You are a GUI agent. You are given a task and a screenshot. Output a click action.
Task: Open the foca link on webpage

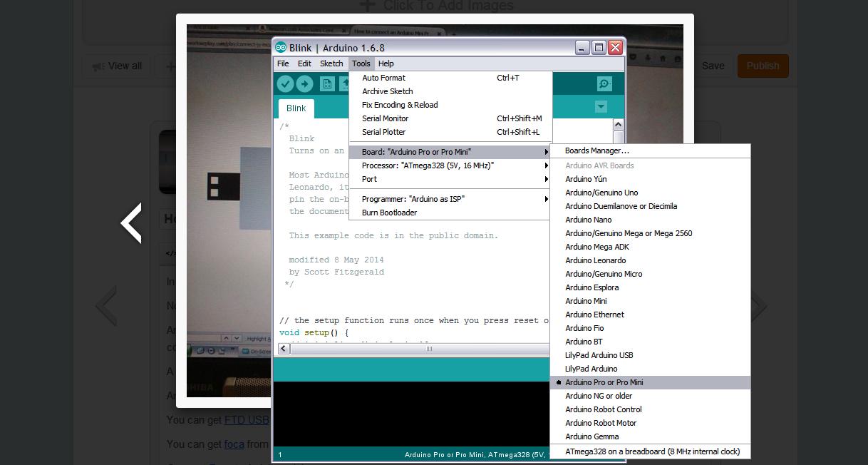point(234,444)
